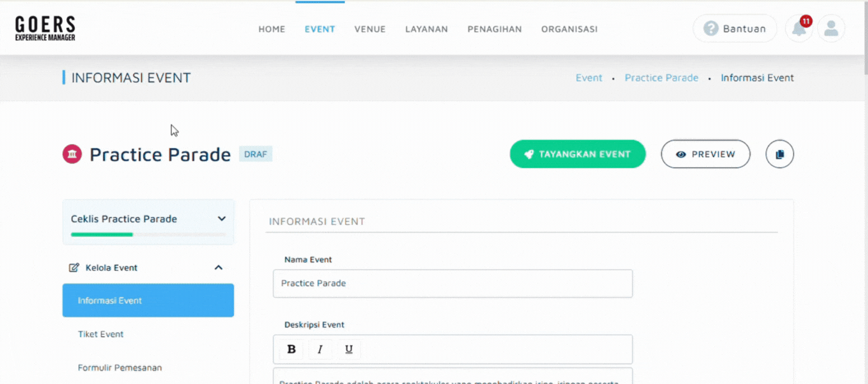Open the VENUE menu
The image size is (868, 384).
click(370, 29)
